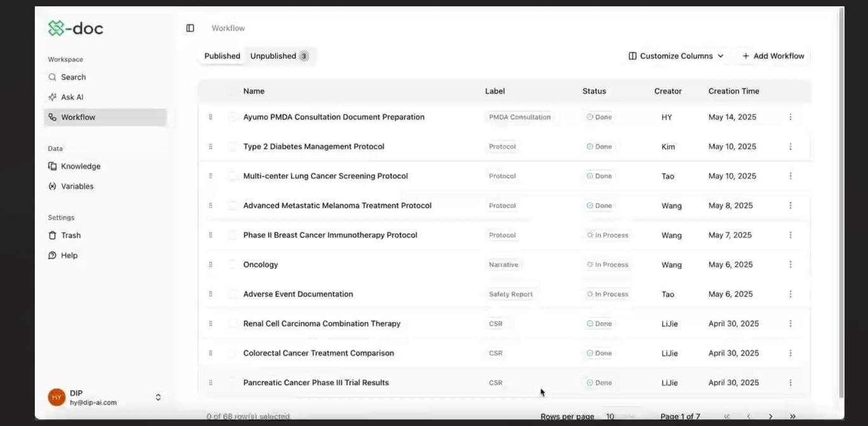Collapse the sidebar using the panel toggle icon

tap(190, 27)
